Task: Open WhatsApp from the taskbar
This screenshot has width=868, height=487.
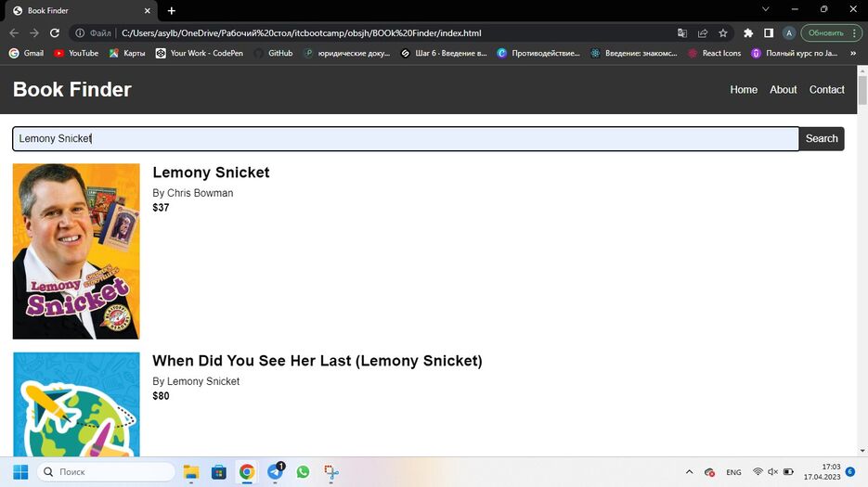Action: click(x=303, y=472)
